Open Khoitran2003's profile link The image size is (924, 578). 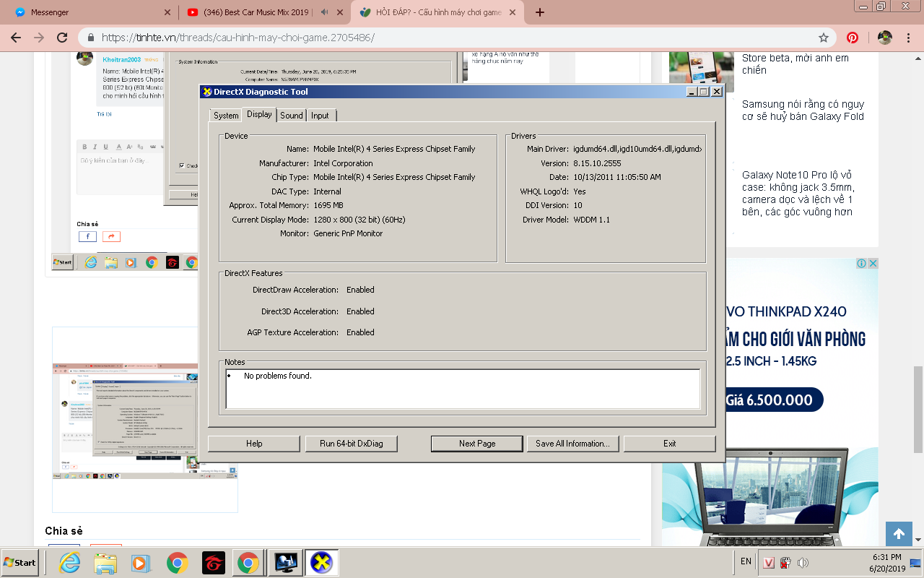(x=123, y=60)
